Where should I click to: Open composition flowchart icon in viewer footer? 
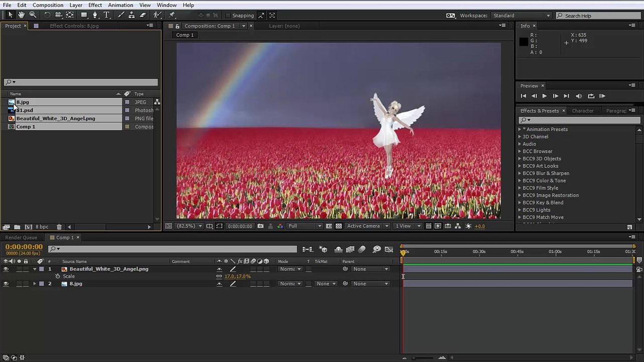tap(458, 226)
